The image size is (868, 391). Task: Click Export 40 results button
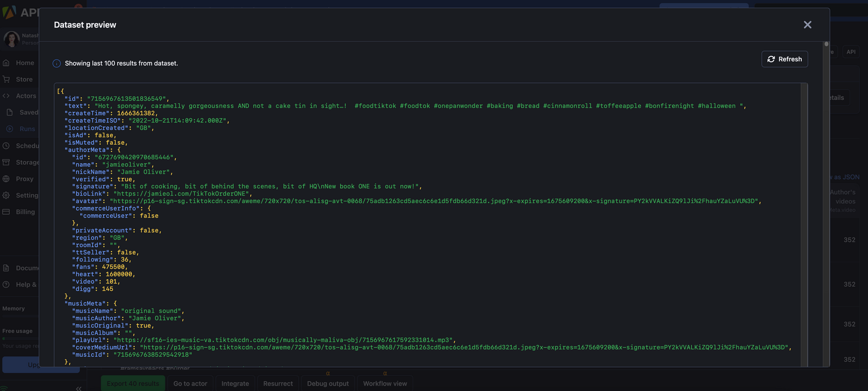click(x=133, y=383)
